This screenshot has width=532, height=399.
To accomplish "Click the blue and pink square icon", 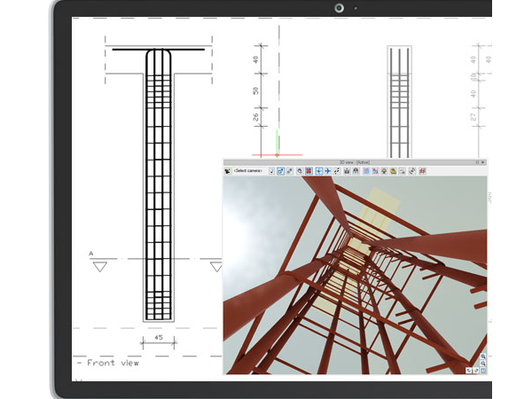I will coord(366,171).
